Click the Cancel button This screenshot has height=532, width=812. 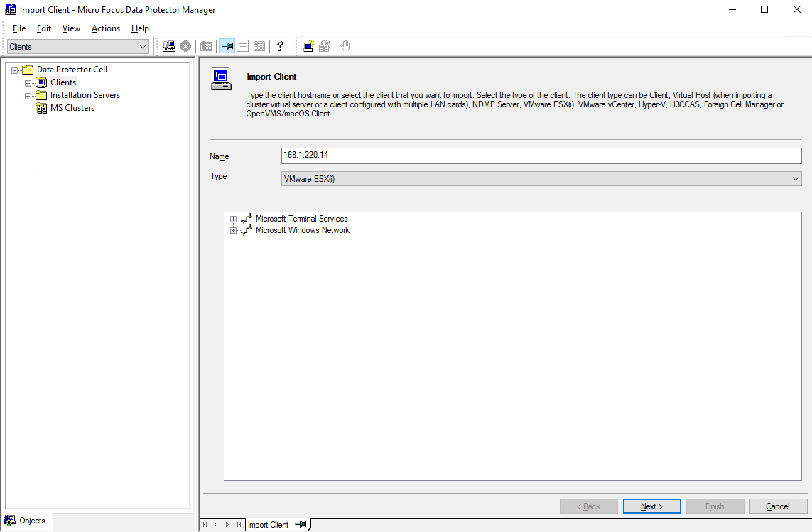(778, 506)
